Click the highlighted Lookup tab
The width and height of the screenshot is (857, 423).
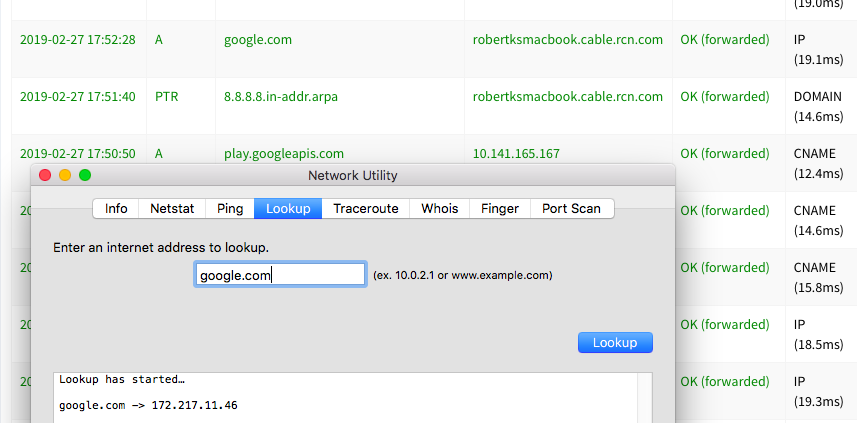288,208
